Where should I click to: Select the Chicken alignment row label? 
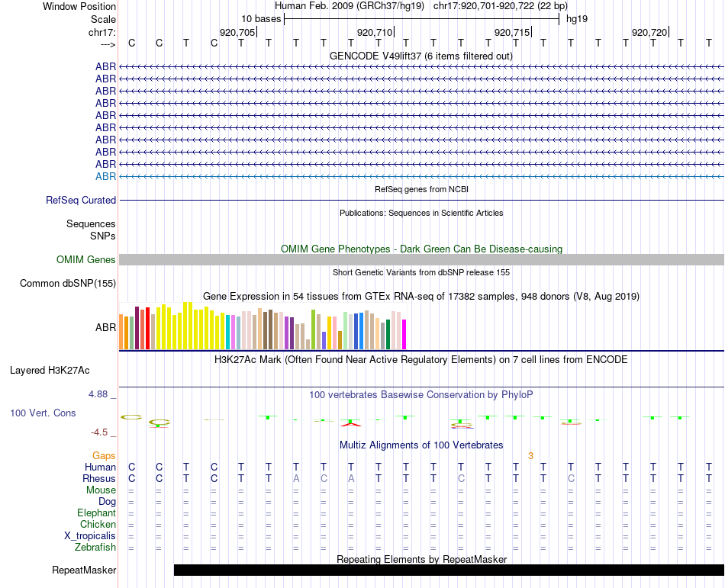98,524
